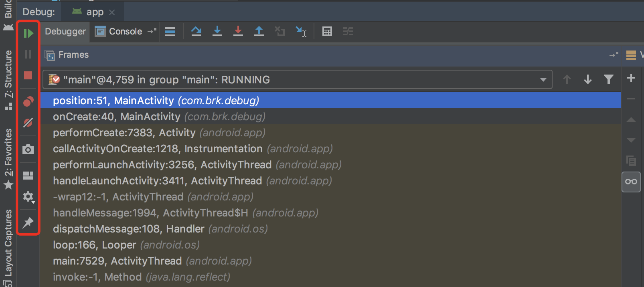Select frame performCreate:7383, Activity

331,133
